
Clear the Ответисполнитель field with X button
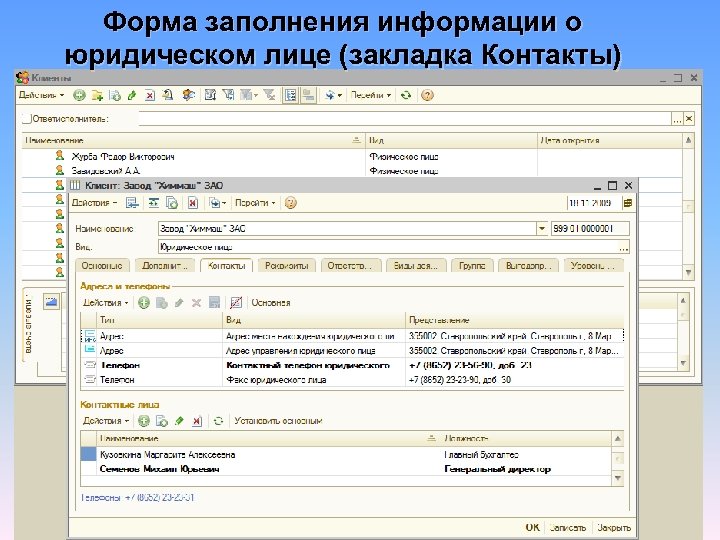pyautogui.click(x=689, y=119)
